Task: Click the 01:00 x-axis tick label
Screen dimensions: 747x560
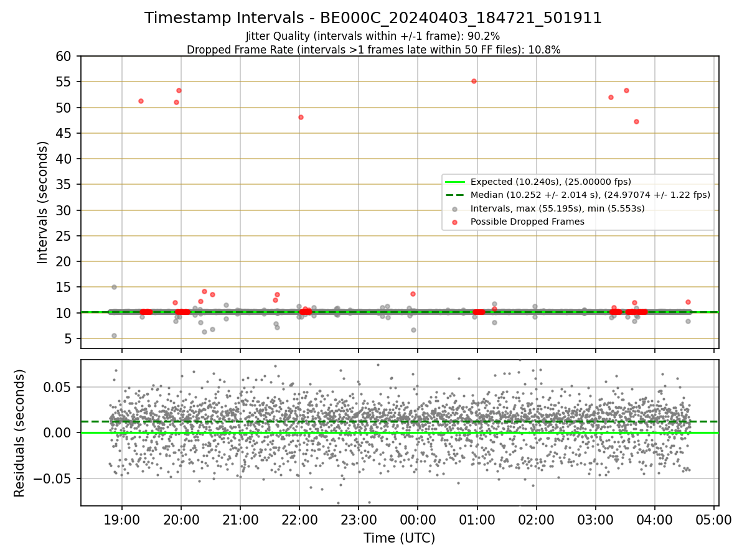Action: (x=477, y=519)
